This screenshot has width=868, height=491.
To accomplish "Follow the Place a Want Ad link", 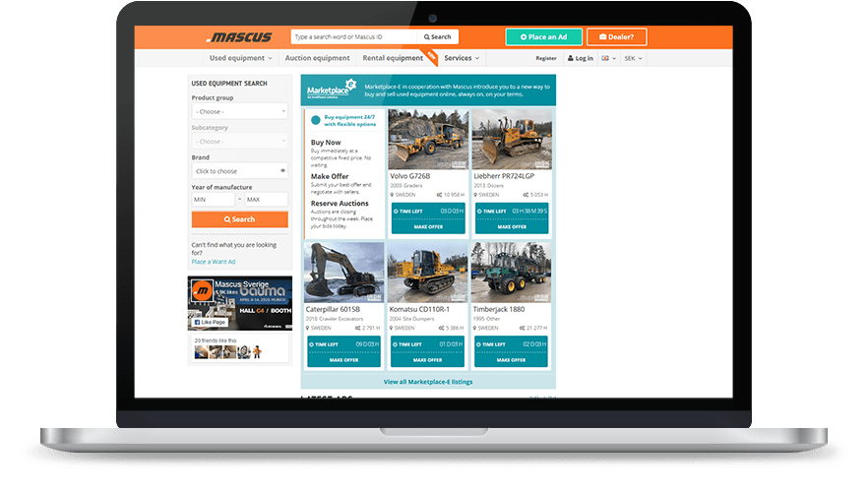I will pos(213,262).
